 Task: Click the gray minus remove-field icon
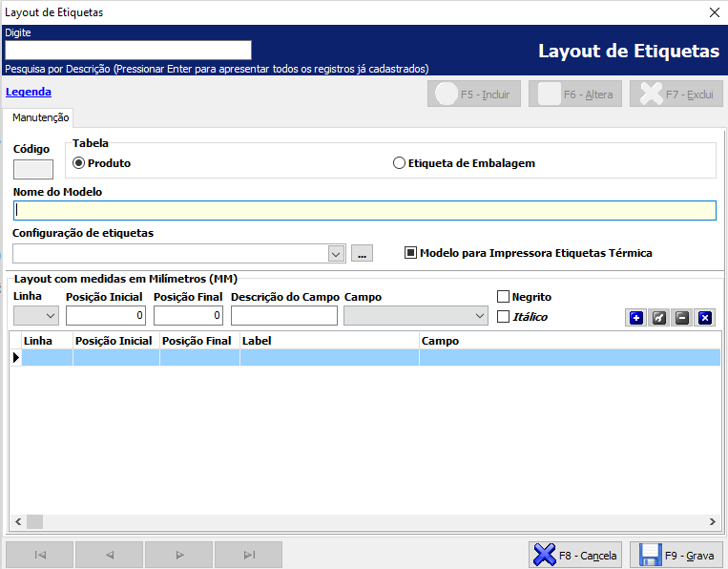tap(682, 318)
